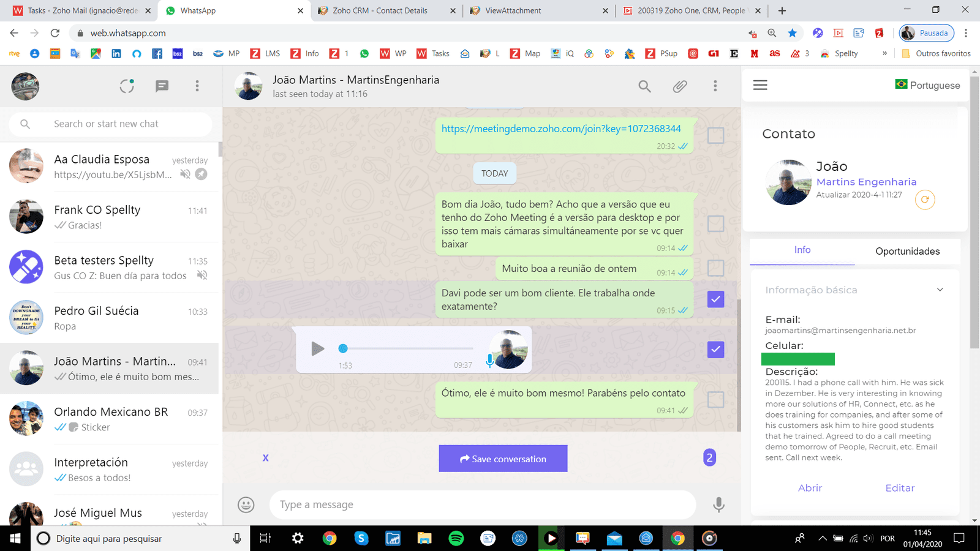Open Task View in taskbar
This screenshot has width=980, height=551.
coord(265,538)
